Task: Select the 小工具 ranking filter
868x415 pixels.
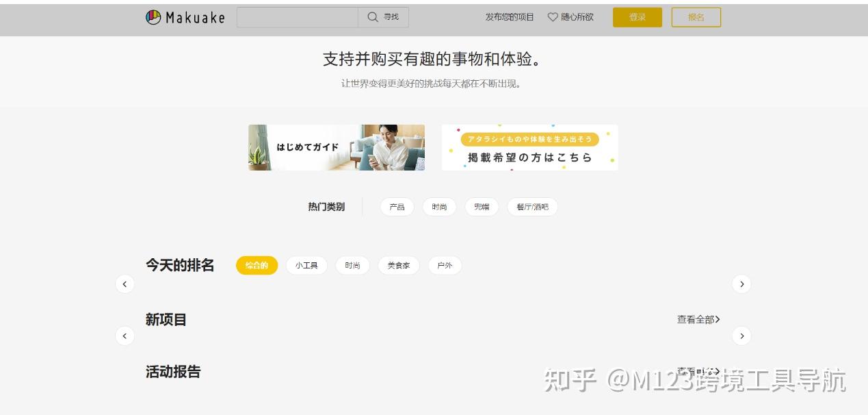Action: pos(306,265)
